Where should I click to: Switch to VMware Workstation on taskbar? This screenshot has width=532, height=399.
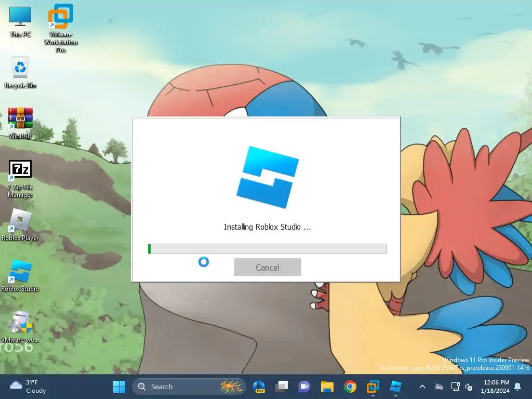point(373,387)
